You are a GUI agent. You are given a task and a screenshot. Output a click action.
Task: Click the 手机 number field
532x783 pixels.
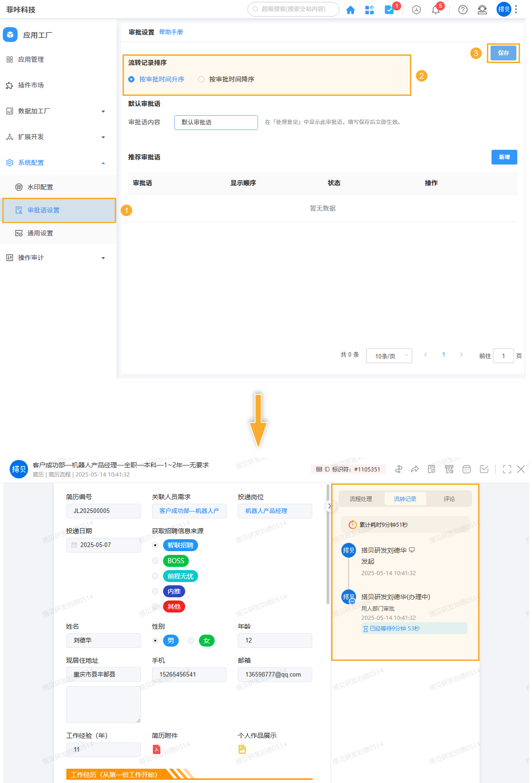(x=189, y=675)
